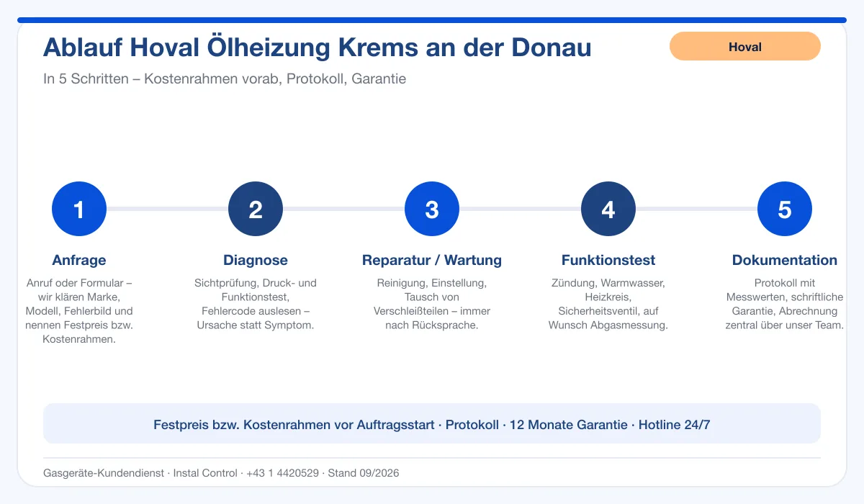Viewport: 864px width, 504px height.
Task: Click the description starting 'Protokoll mit Messwerten'
Action: click(x=785, y=304)
